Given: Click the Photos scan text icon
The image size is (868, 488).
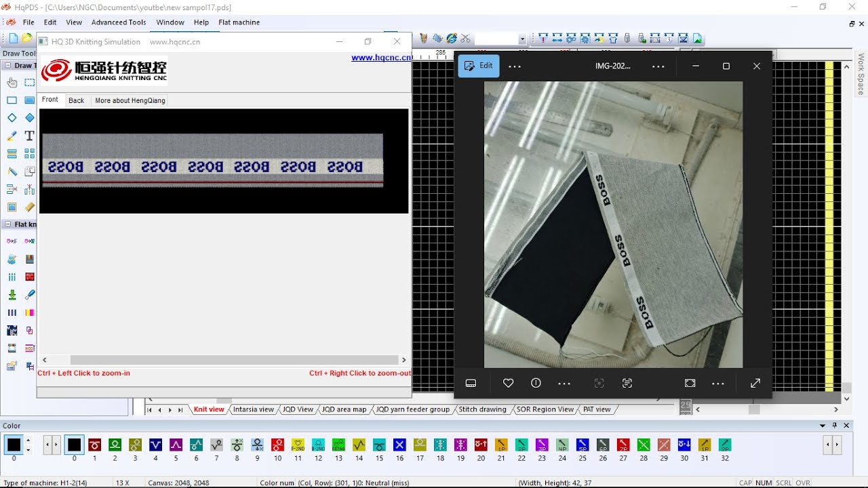Looking at the screenshot, I should 627,383.
